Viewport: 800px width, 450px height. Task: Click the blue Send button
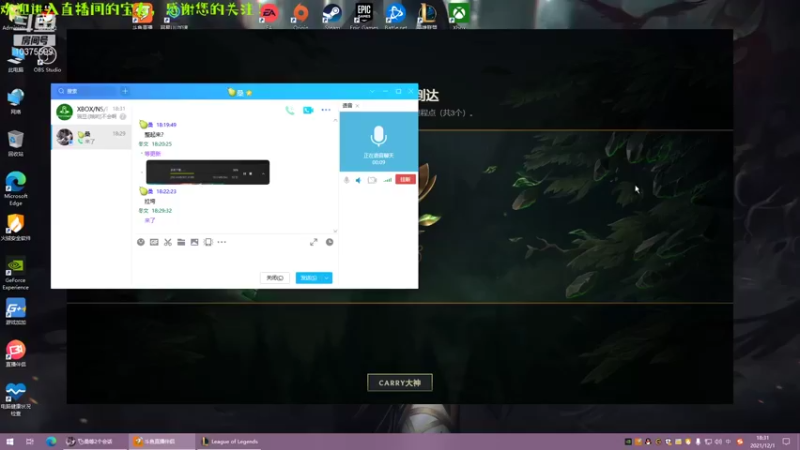coord(309,278)
